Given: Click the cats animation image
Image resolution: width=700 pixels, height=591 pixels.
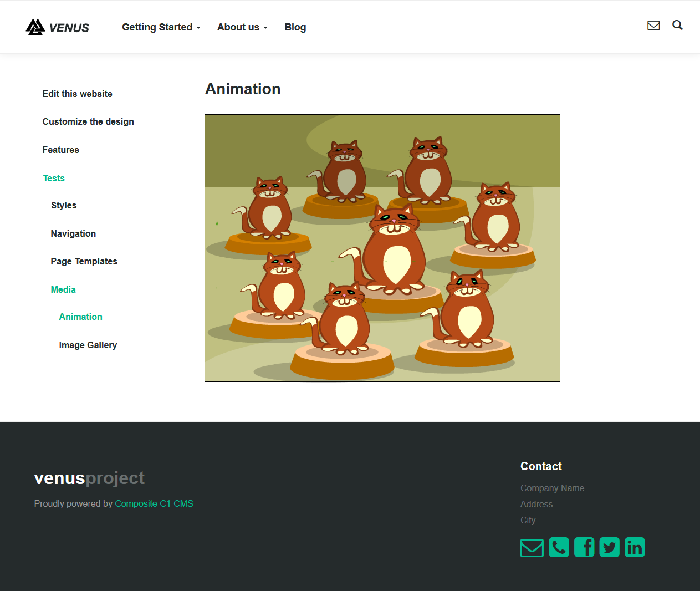Looking at the screenshot, I should coord(382,248).
